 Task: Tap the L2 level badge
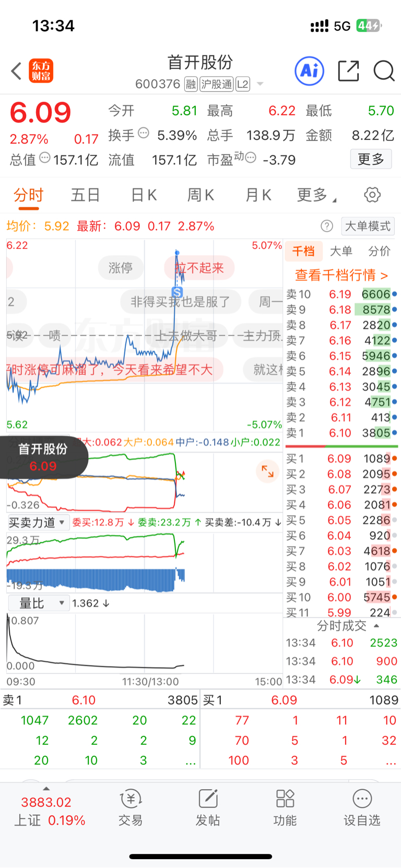(x=243, y=84)
